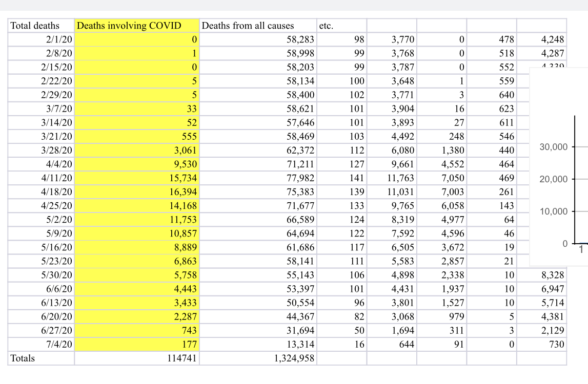
Task: Click the date cell 5/23/20
Action: click(41, 261)
